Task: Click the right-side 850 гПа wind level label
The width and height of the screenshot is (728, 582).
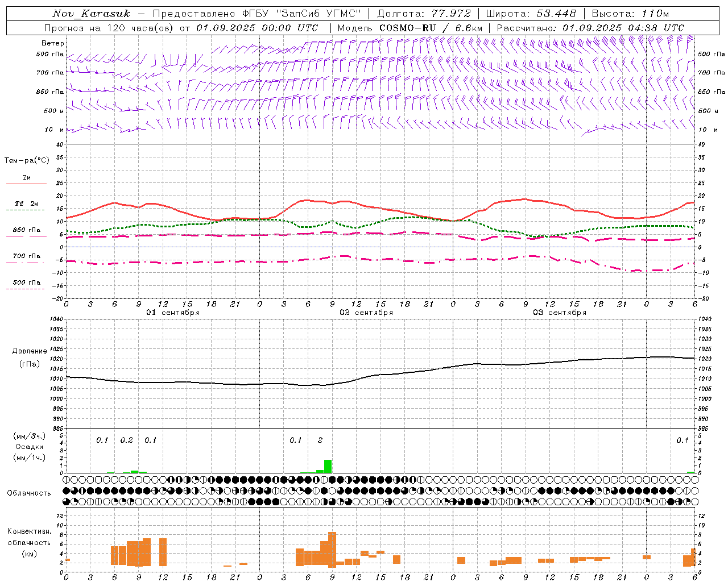Action: 712,92
